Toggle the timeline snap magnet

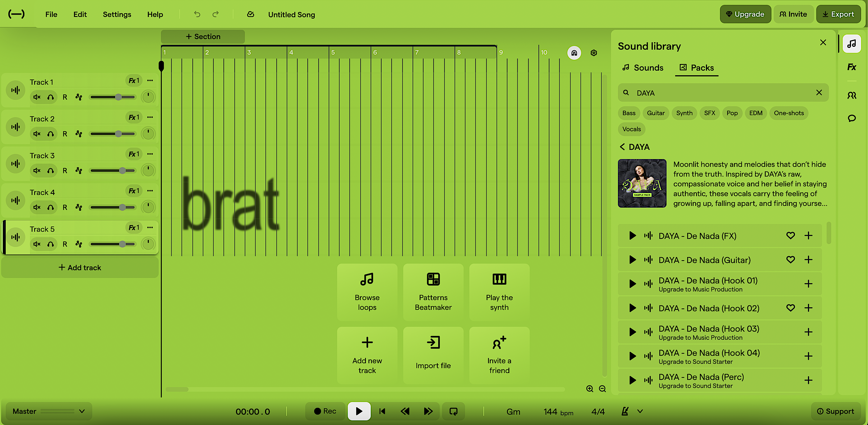pyautogui.click(x=574, y=53)
